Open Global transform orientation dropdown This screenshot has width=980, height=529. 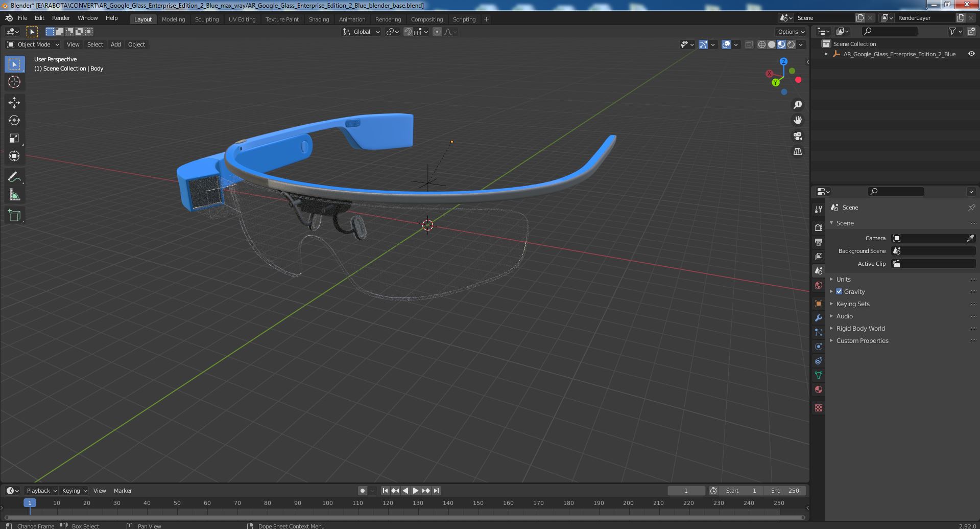click(362, 32)
